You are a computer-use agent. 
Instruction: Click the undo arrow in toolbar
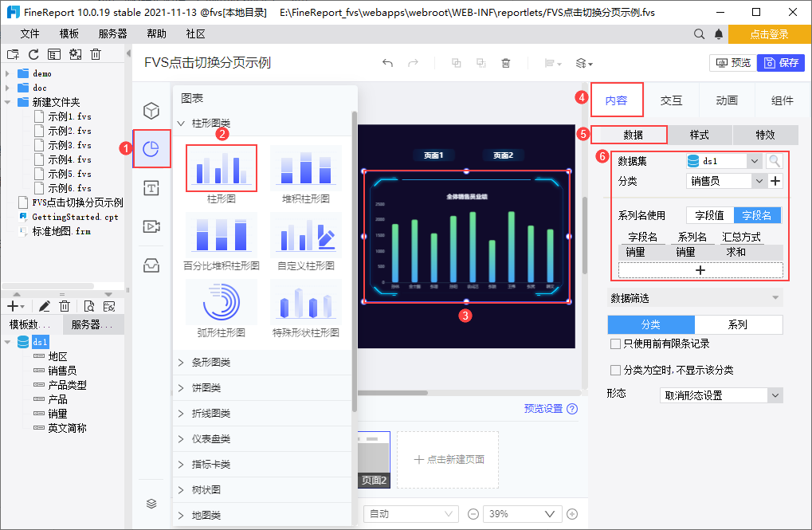[387, 63]
